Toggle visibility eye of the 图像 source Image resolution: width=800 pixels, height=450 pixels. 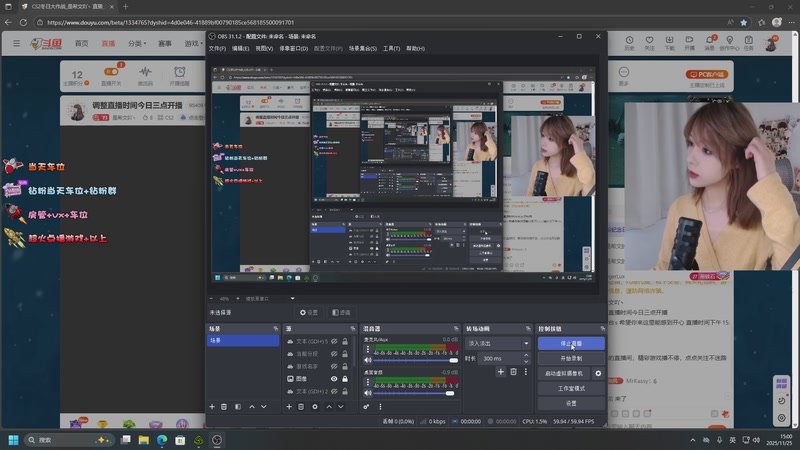pyautogui.click(x=334, y=379)
